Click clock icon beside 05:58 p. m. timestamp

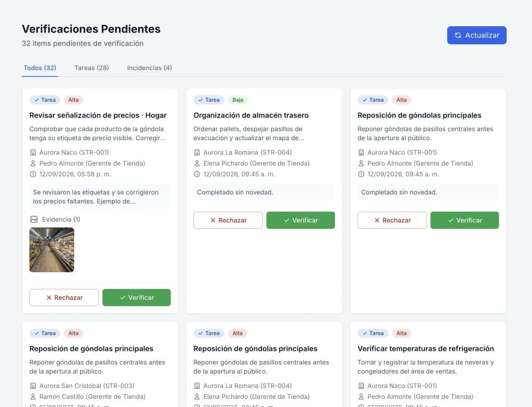[x=33, y=175]
